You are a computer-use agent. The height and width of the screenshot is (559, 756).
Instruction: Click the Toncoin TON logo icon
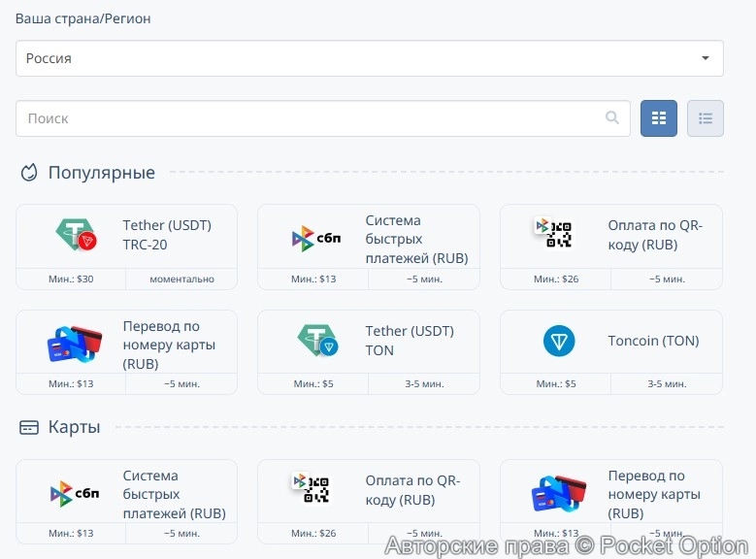pos(559,341)
